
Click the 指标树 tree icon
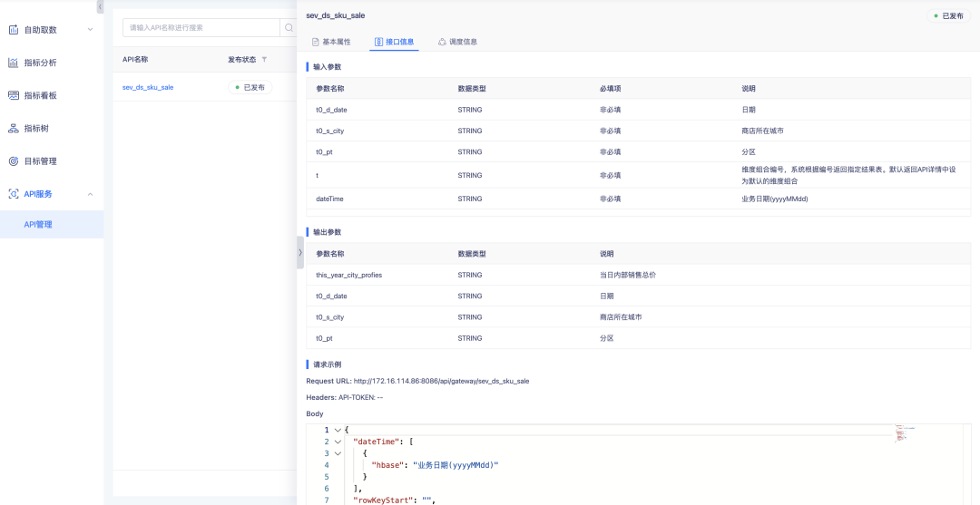coord(13,129)
